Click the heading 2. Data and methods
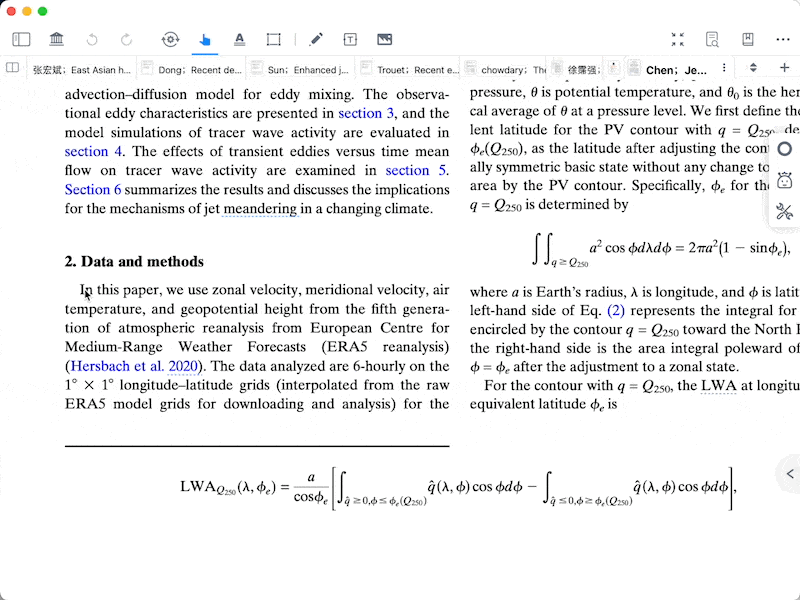Viewport: 800px width, 600px height. click(134, 261)
